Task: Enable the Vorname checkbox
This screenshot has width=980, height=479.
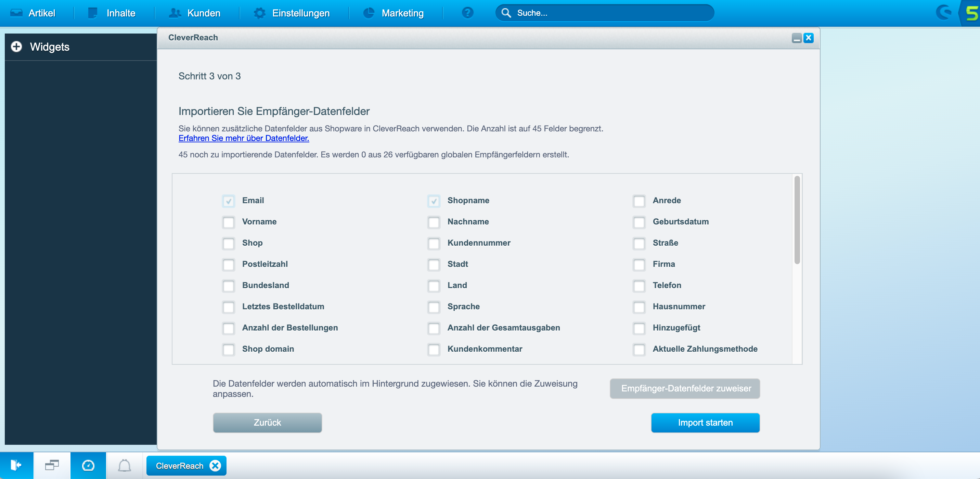Action: point(229,222)
